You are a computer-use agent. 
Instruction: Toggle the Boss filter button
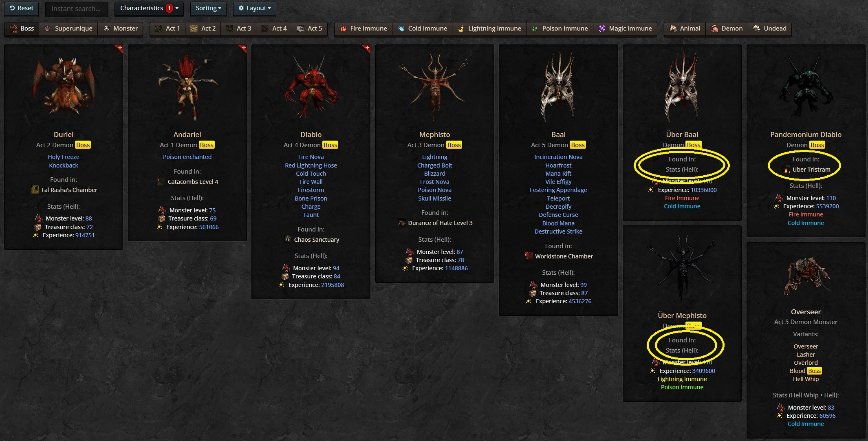pos(22,29)
